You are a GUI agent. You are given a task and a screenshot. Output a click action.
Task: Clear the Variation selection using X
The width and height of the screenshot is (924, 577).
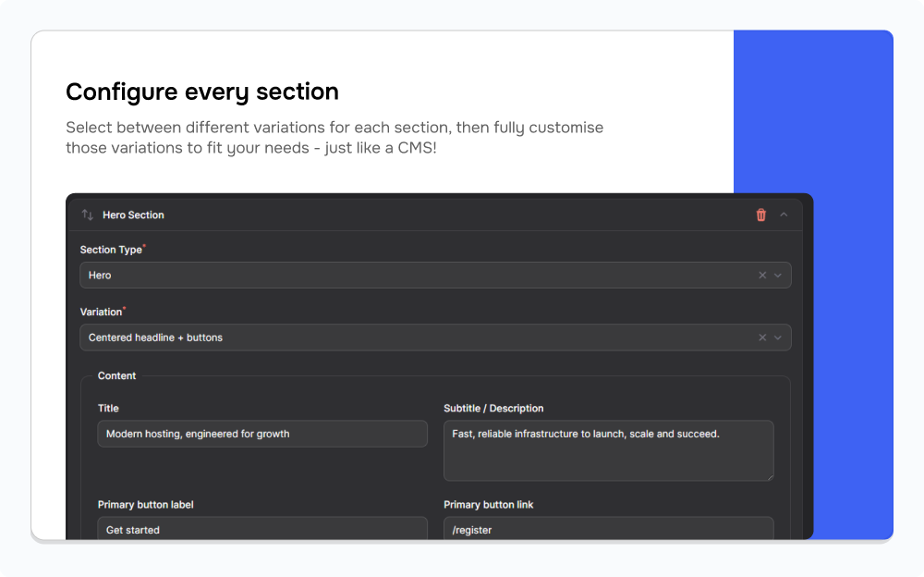point(762,338)
